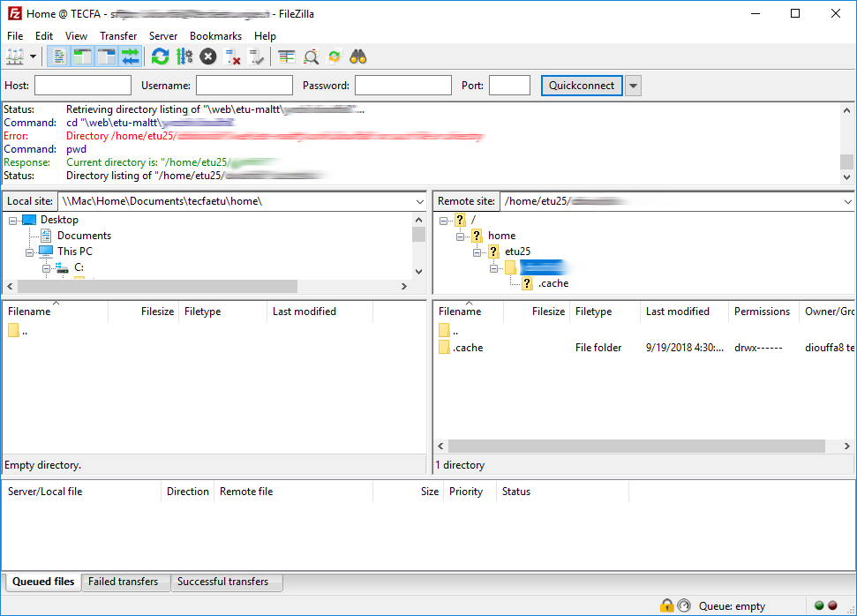The image size is (857, 616).
Task: Select home folder in remote tree
Action: [x=501, y=236]
